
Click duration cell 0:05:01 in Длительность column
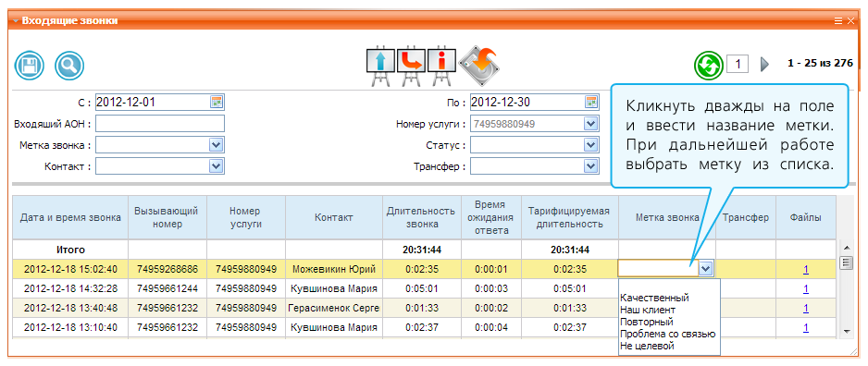421,288
